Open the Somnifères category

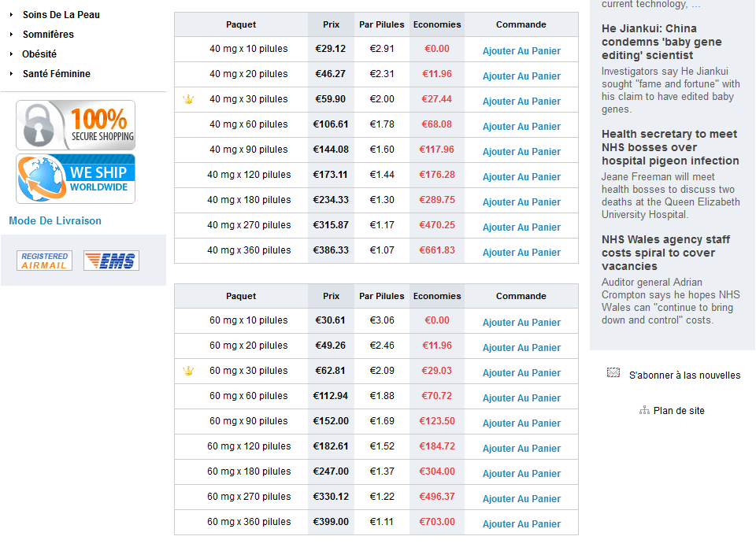[x=48, y=34]
